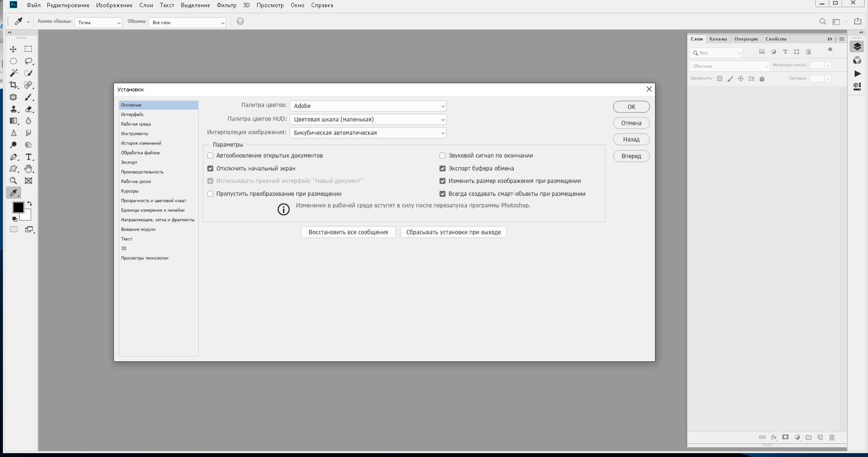Toggle the layer filter switch in Layers panel

click(830, 51)
